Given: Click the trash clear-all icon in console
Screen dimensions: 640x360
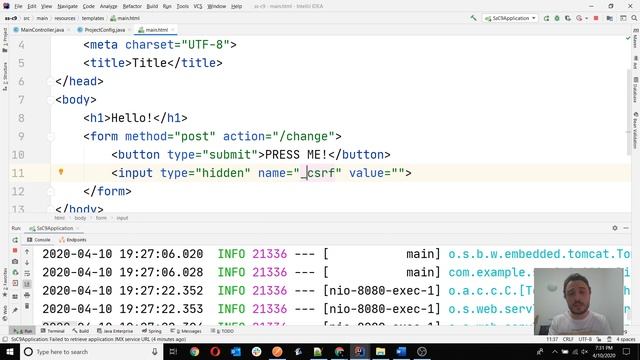Looking at the screenshot, I should (x=27, y=306).
